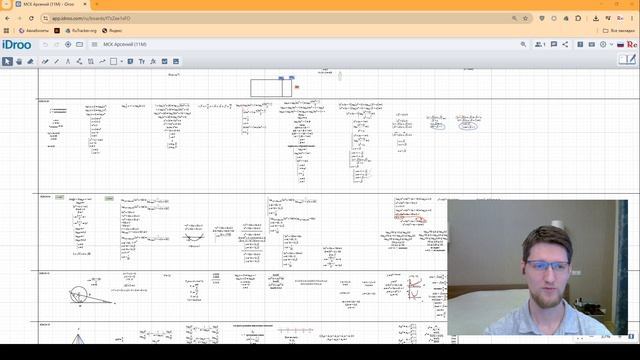Click the rectangle shape drawn on board
The height and width of the screenshot is (360, 640).
(271, 88)
